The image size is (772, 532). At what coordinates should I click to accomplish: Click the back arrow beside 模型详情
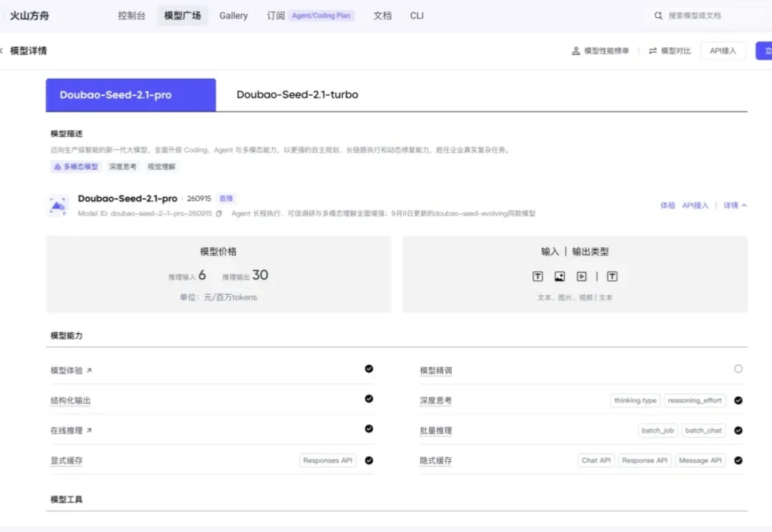point(1,51)
